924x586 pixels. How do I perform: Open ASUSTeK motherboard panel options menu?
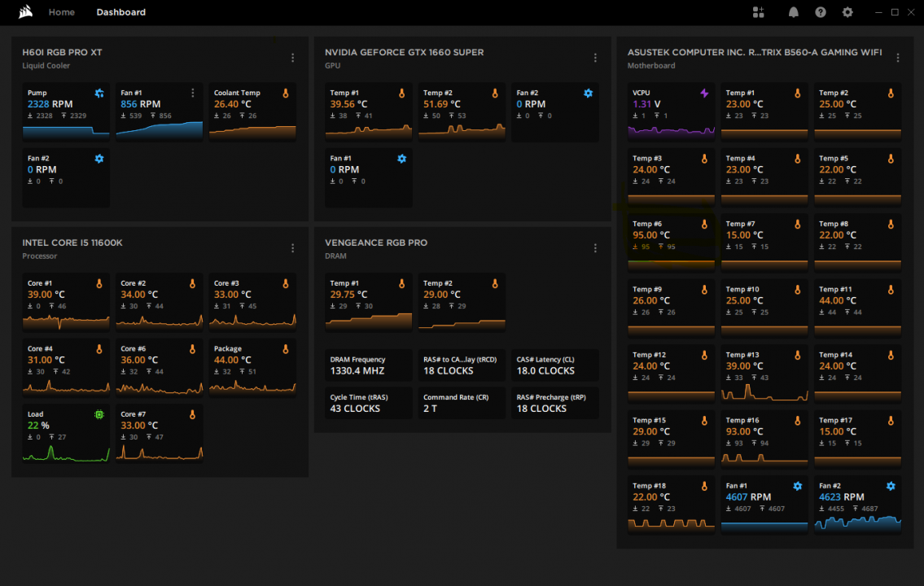[898, 58]
